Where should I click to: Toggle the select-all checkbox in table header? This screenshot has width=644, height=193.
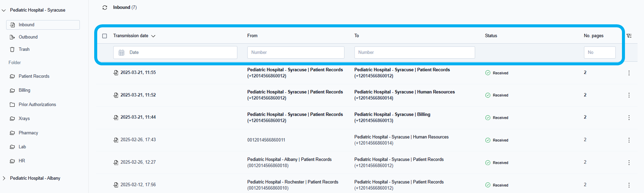point(105,36)
